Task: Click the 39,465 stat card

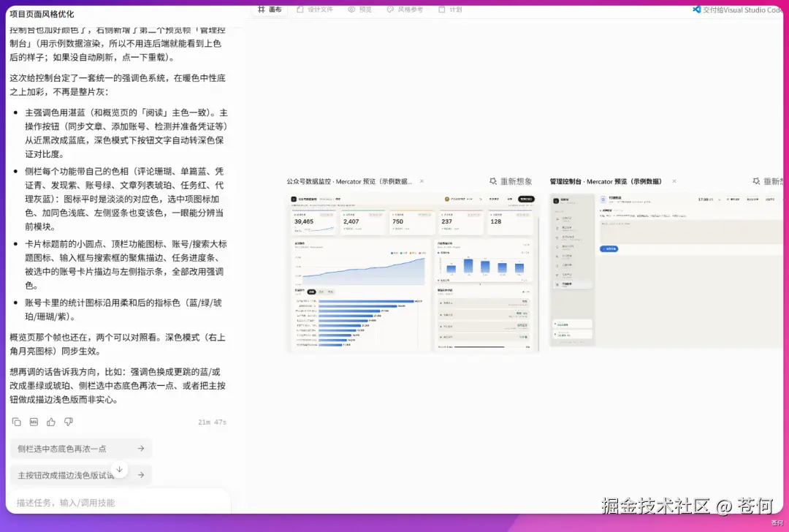Action: [x=314, y=222]
